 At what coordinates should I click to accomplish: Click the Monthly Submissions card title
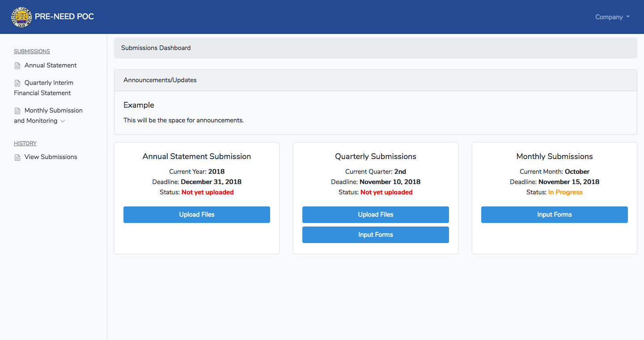pyautogui.click(x=555, y=156)
